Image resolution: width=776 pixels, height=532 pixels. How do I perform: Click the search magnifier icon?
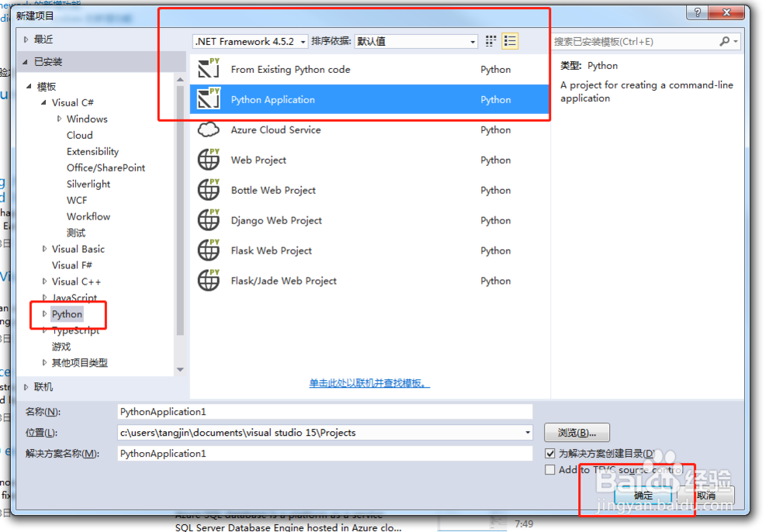[x=724, y=42]
